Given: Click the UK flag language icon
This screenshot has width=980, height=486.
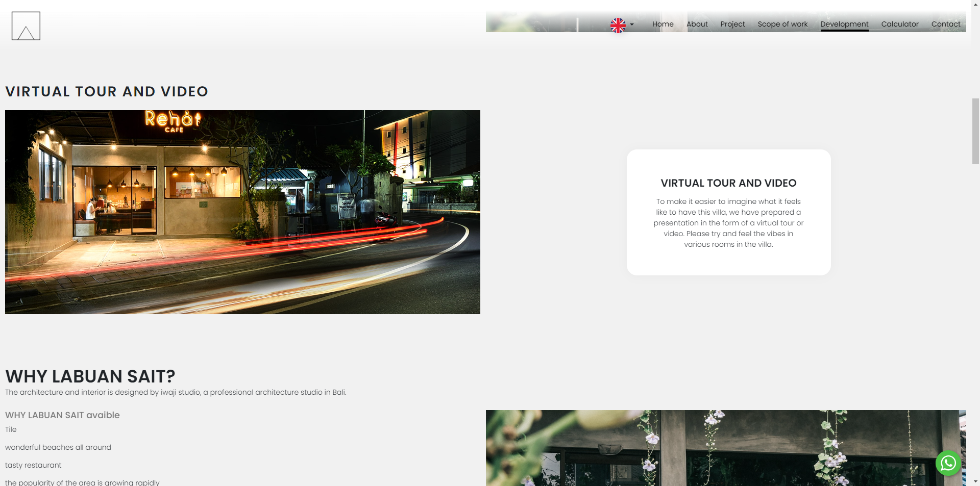Looking at the screenshot, I should (618, 25).
